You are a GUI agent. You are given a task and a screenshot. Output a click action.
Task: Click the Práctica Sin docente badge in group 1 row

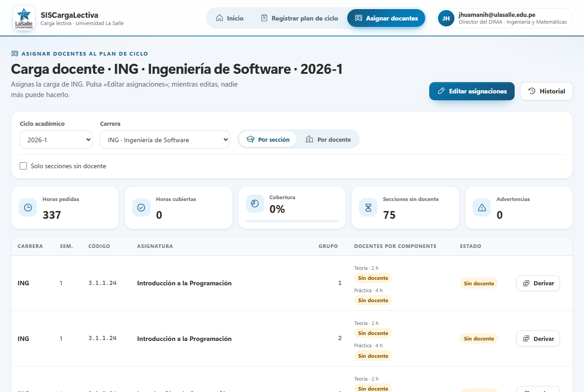(373, 300)
